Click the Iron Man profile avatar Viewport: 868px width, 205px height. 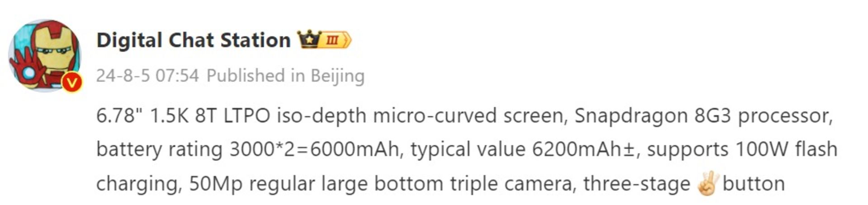[44, 54]
